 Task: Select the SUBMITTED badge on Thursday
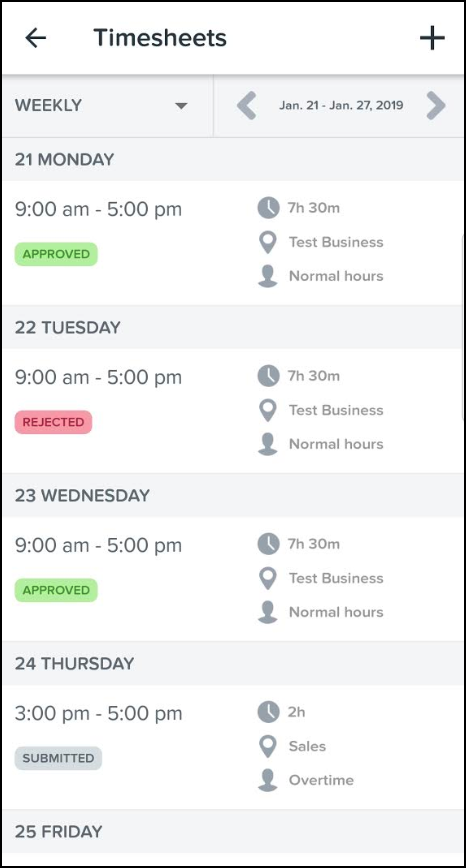click(x=58, y=758)
